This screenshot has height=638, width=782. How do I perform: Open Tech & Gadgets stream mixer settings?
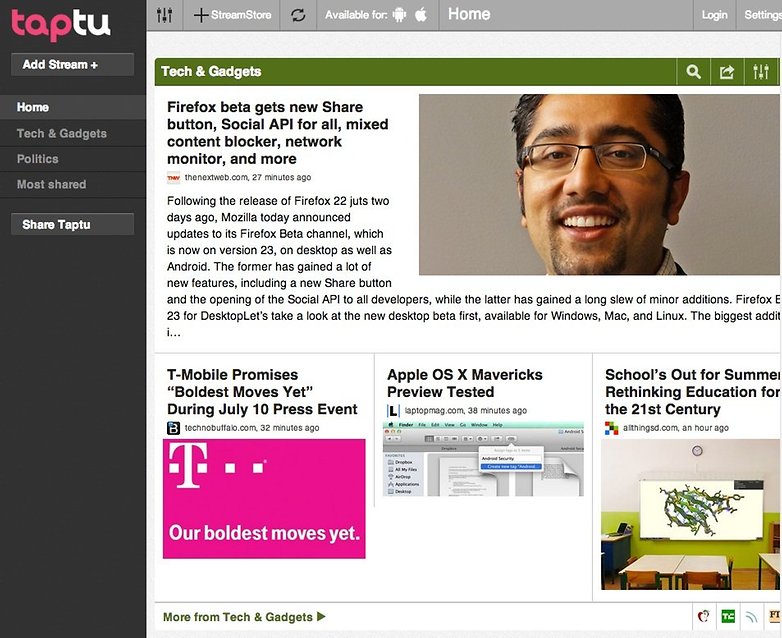point(761,72)
